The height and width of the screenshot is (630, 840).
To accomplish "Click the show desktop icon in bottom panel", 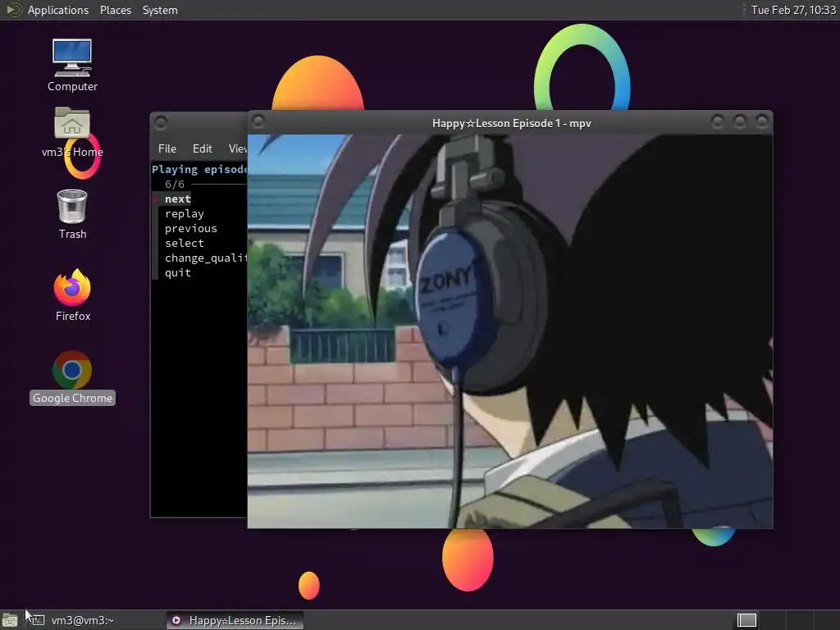I will (x=10, y=620).
